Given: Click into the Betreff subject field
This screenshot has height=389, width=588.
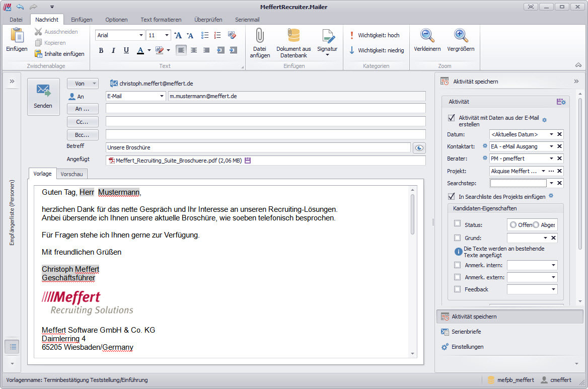Looking at the screenshot, I should [258, 147].
